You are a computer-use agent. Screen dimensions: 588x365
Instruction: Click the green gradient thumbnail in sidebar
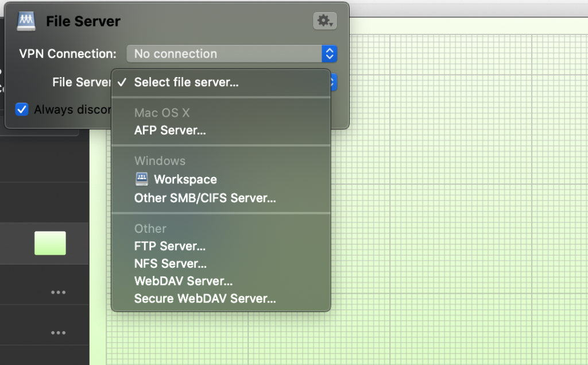tap(51, 243)
